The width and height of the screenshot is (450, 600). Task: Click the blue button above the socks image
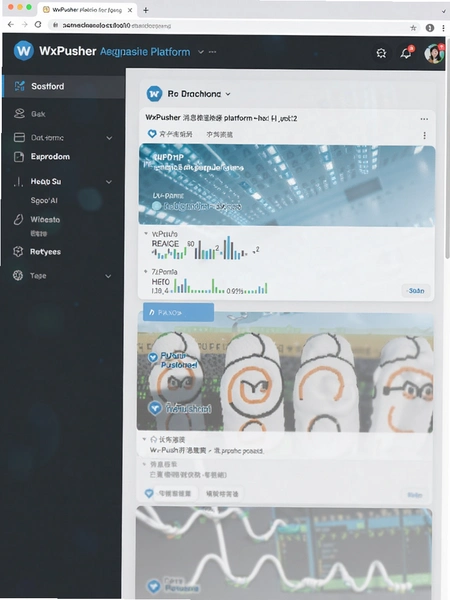click(x=178, y=312)
